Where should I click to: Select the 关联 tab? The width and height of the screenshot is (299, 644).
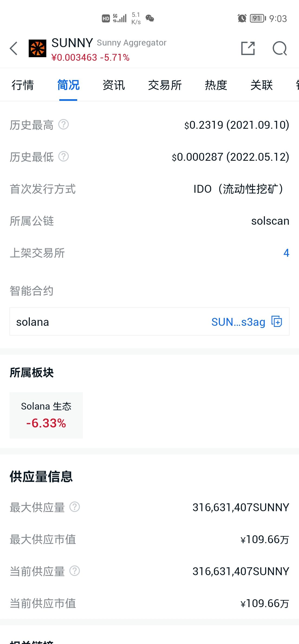coord(262,85)
